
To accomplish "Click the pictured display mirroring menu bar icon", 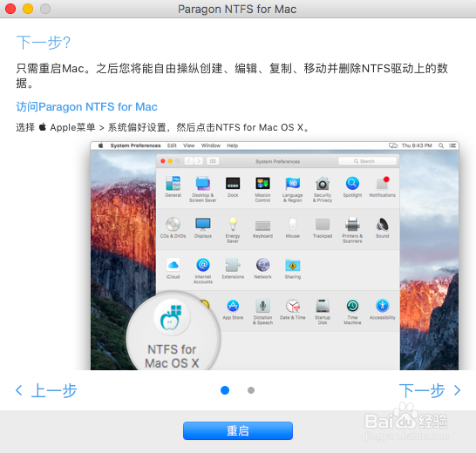I will [x=393, y=145].
